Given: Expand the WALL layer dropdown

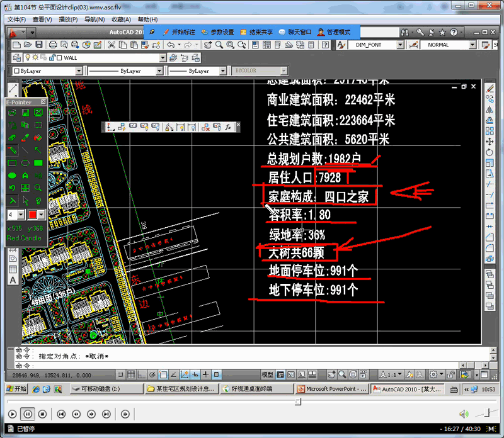Looking at the screenshot, I should pos(163,57).
